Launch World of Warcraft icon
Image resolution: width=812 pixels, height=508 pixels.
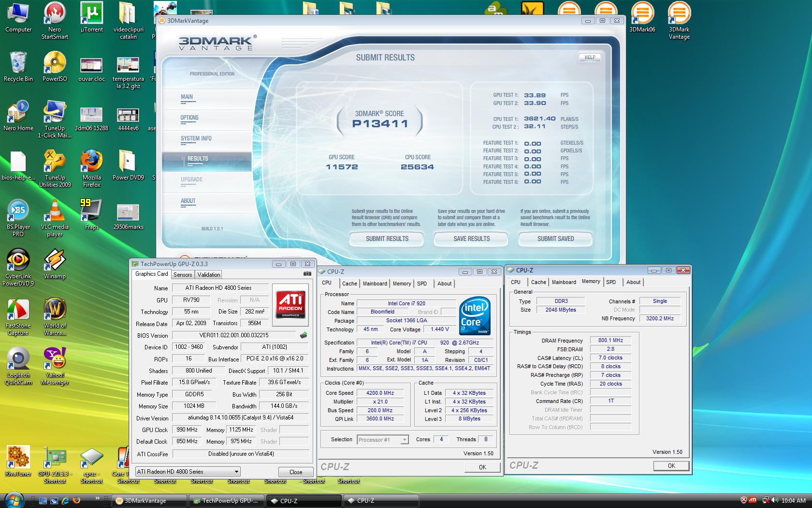(55, 317)
